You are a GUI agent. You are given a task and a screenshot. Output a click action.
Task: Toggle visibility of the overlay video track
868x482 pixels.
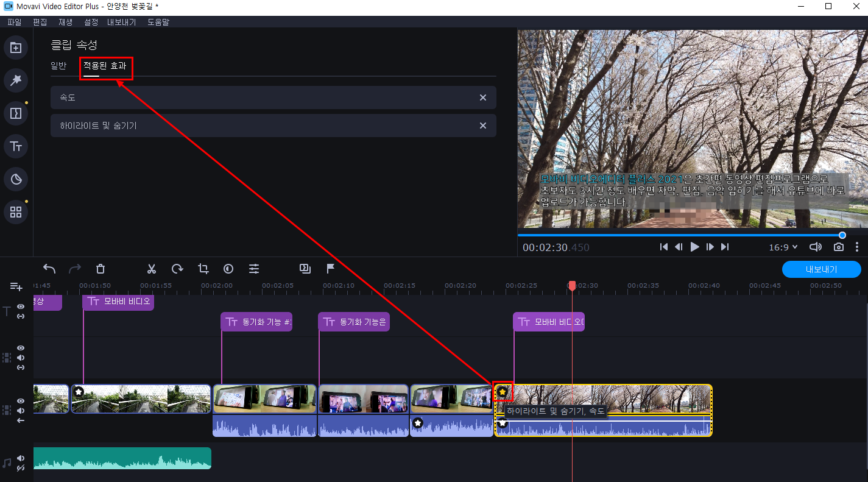tap(21, 348)
